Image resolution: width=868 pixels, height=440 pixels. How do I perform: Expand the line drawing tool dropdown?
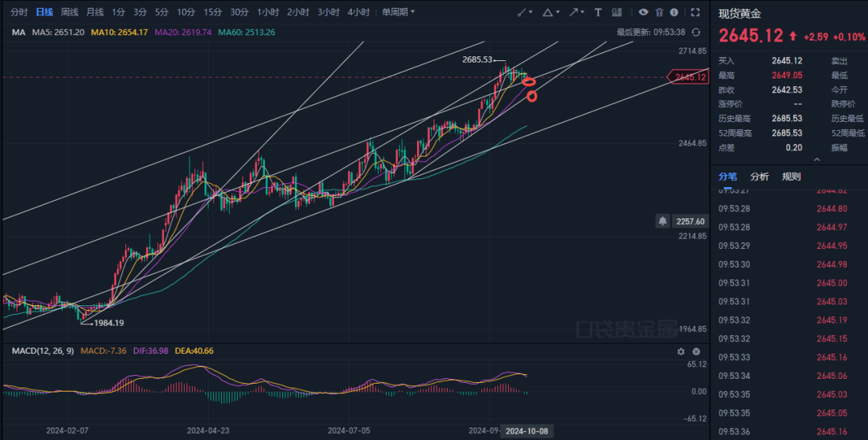click(531, 12)
